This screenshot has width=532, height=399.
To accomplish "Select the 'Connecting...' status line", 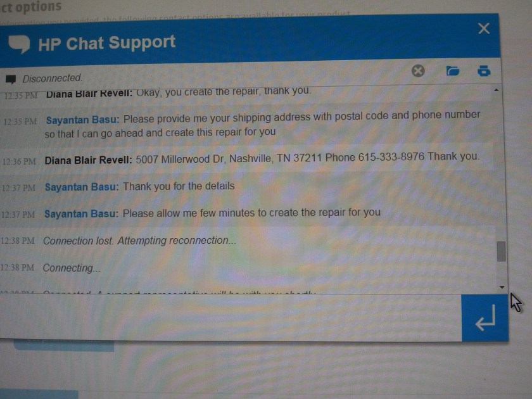I will (x=72, y=268).
